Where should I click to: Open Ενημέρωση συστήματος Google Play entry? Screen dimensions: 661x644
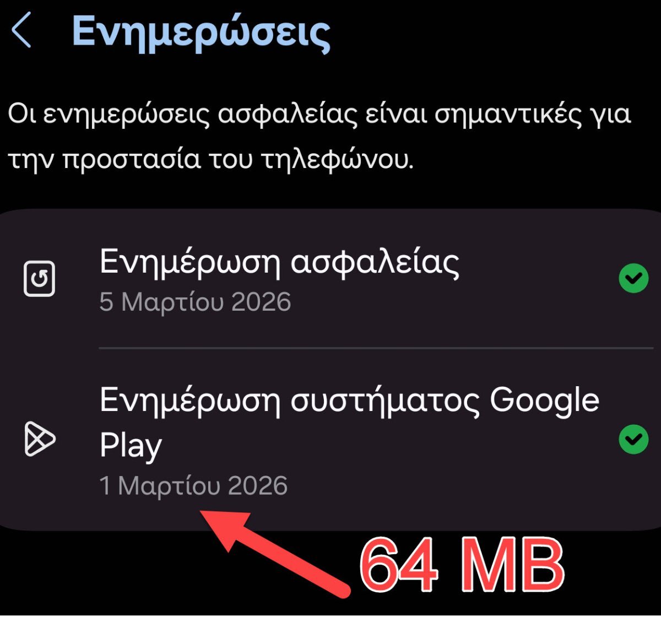[330, 440]
